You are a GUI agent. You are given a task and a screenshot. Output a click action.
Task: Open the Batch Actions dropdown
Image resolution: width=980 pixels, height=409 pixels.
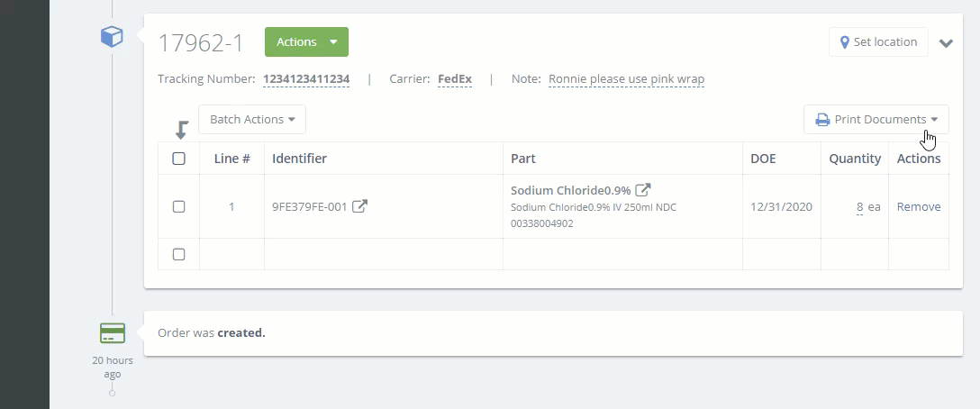tap(252, 120)
